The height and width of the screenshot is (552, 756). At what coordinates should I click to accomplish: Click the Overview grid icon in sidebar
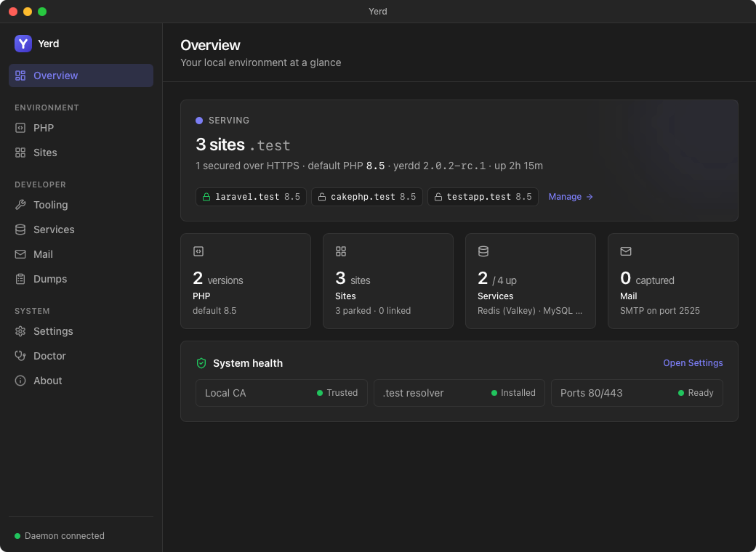[x=20, y=76]
